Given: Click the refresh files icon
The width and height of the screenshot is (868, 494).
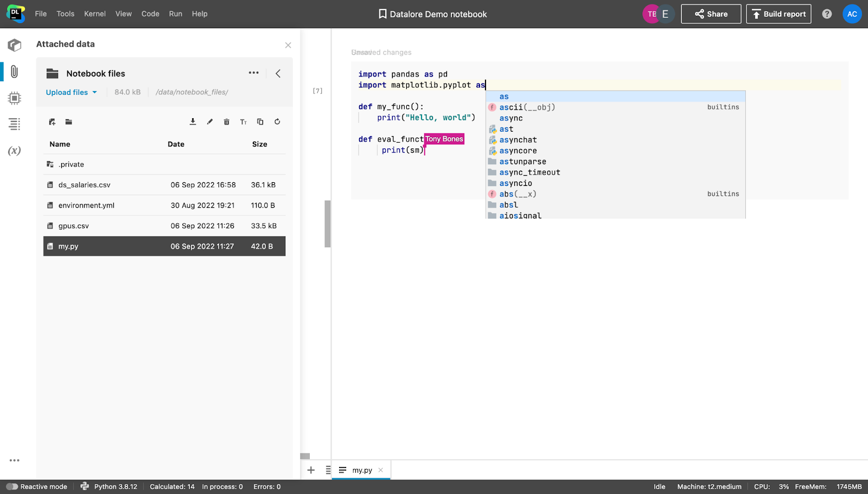Looking at the screenshot, I should pyautogui.click(x=277, y=122).
